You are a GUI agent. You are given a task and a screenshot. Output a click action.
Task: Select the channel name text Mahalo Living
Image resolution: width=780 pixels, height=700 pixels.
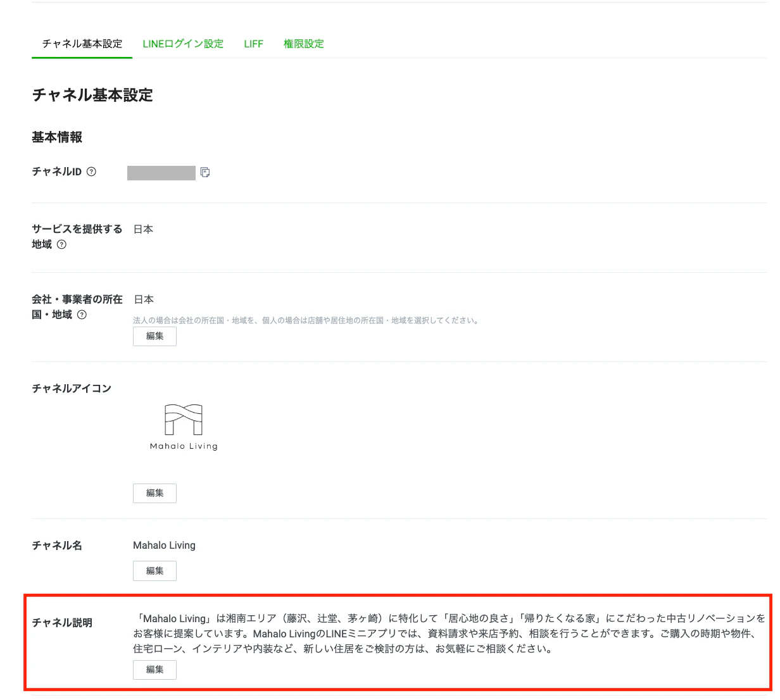click(164, 545)
